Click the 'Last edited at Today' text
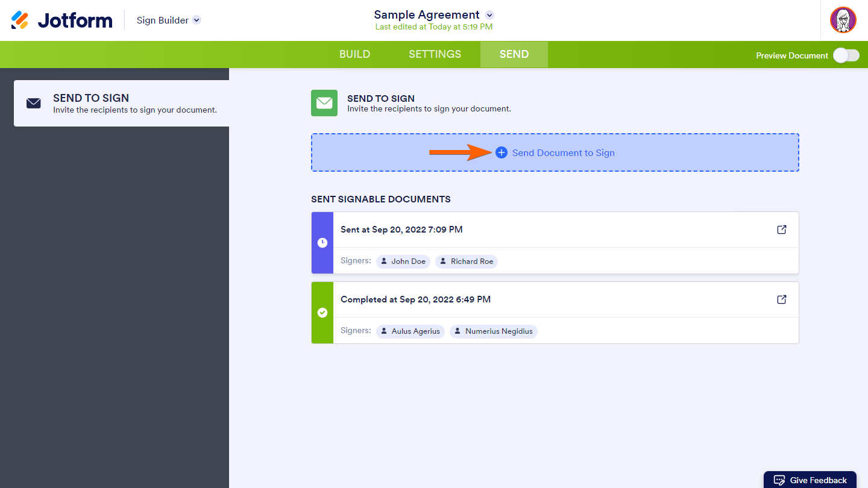This screenshot has height=488, width=868. [434, 27]
